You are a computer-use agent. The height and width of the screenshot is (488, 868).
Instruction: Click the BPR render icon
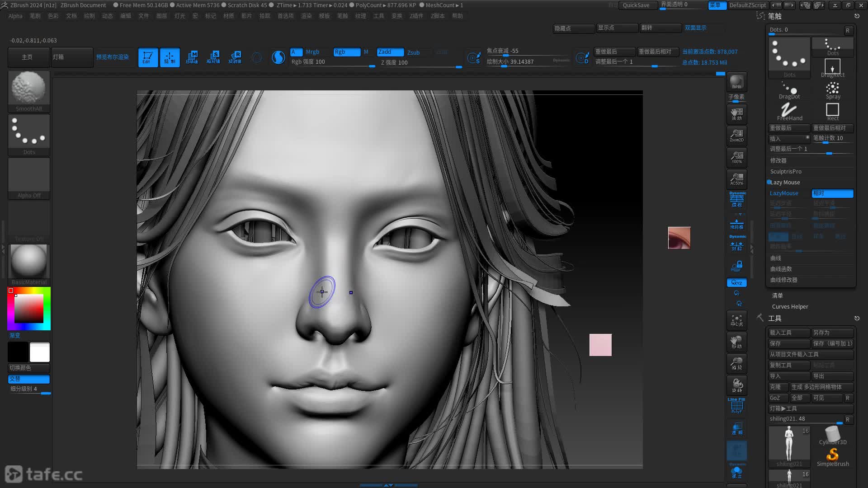(x=736, y=82)
